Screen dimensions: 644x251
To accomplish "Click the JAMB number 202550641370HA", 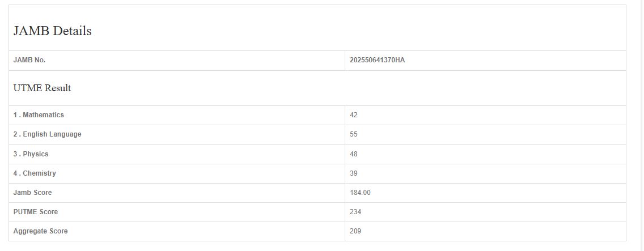I will (x=377, y=60).
